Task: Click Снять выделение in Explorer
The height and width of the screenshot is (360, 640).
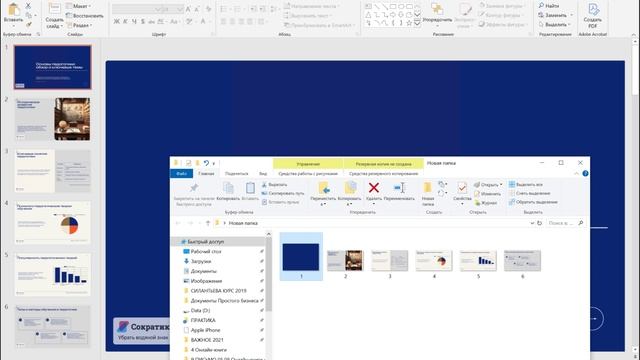Action: click(x=529, y=193)
